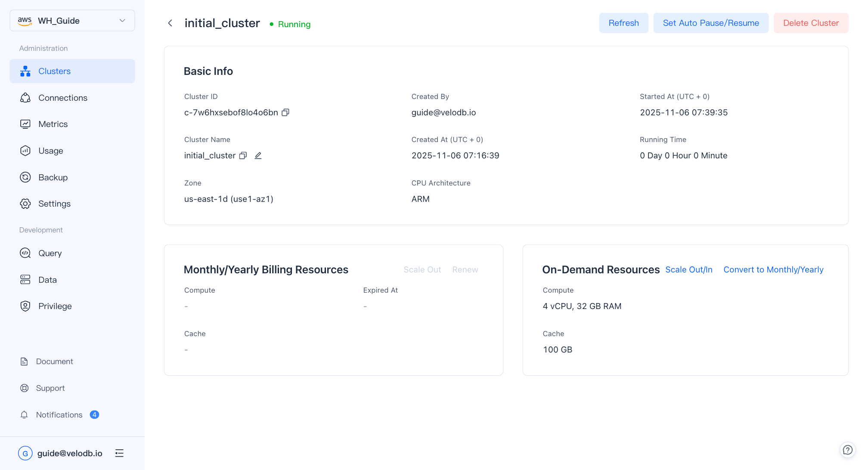Select the Backup icon in sidebar
This screenshot has height=470, width=868.
pos(25,177)
